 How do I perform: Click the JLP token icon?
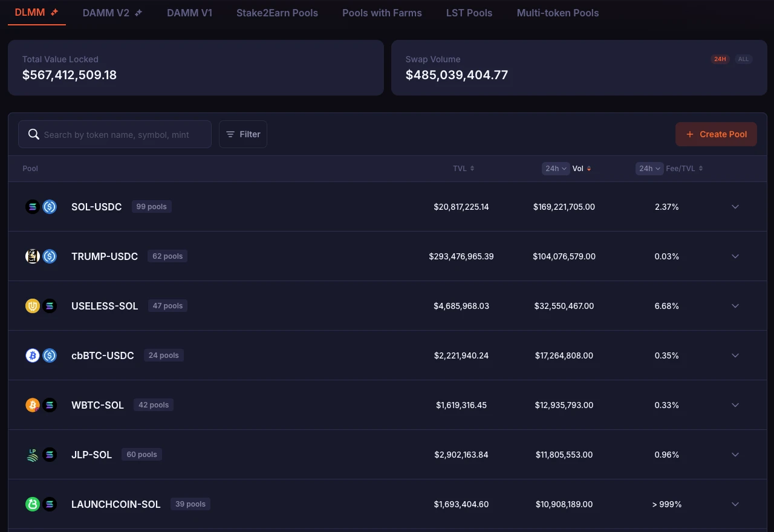tap(33, 455)
